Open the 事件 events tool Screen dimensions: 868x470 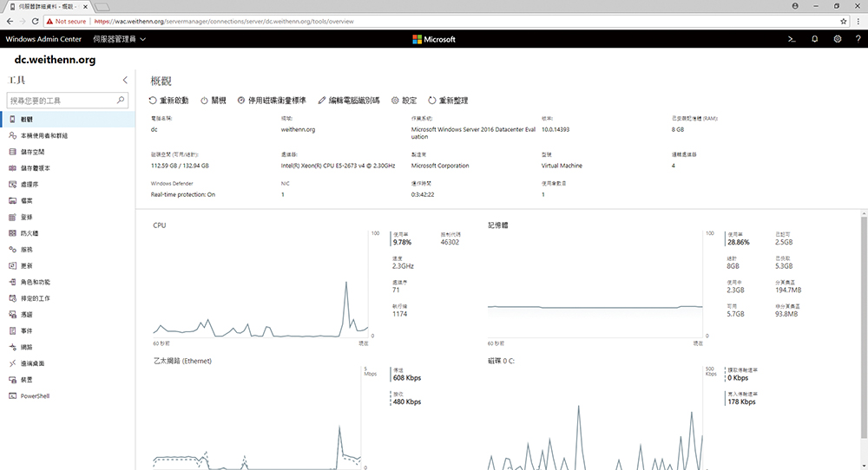coord(67,330)
